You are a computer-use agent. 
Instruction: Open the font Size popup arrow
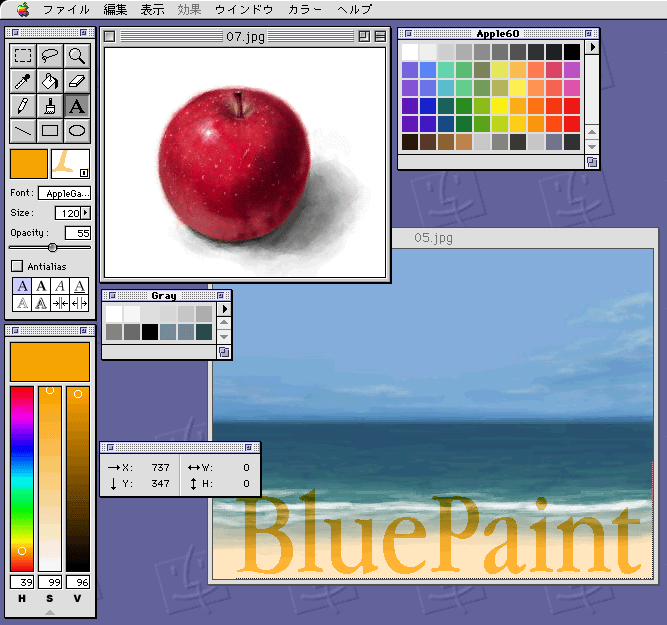(x=86, y=212)
